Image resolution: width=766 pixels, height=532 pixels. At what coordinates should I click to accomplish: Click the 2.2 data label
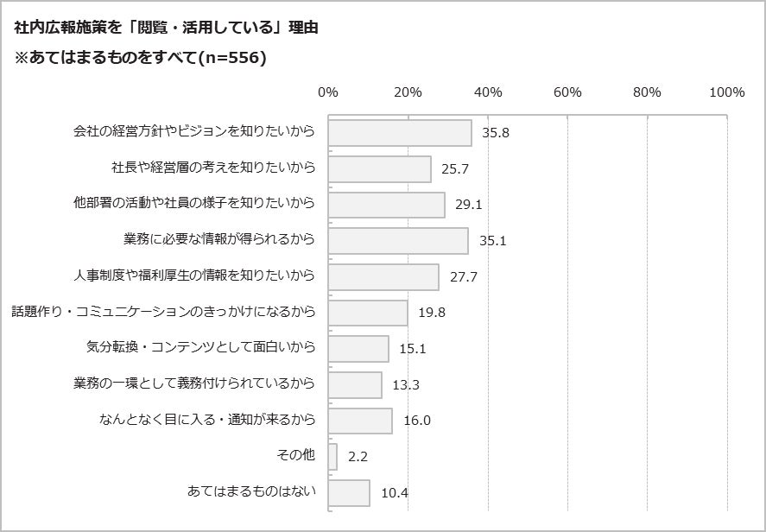[x=358, y=457]
